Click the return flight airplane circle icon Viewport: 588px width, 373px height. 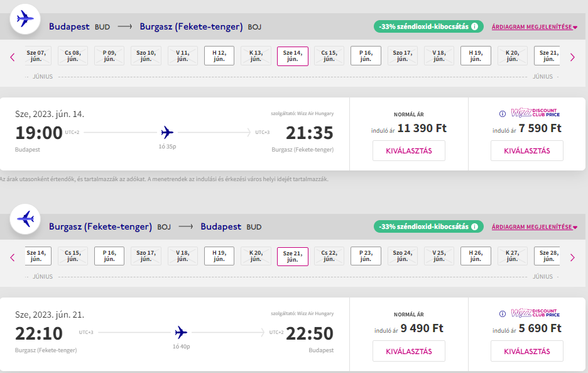(x=25, y=219)
